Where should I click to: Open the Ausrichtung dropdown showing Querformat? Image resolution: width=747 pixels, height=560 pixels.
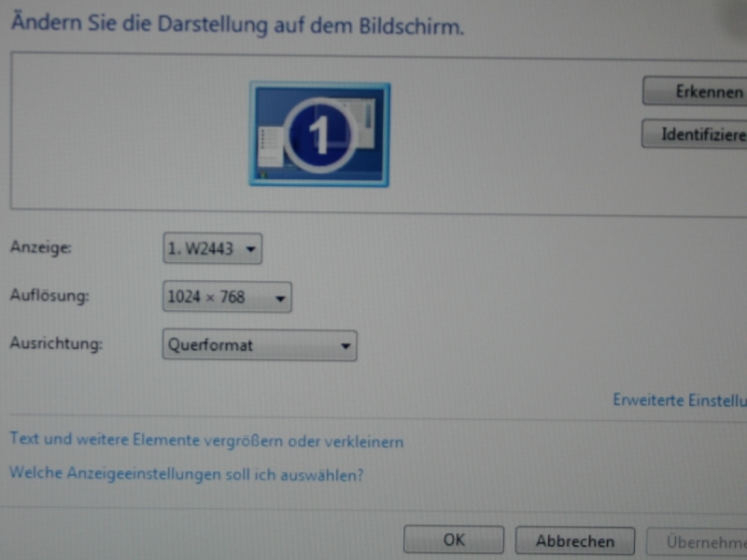(x=260, y=345)
